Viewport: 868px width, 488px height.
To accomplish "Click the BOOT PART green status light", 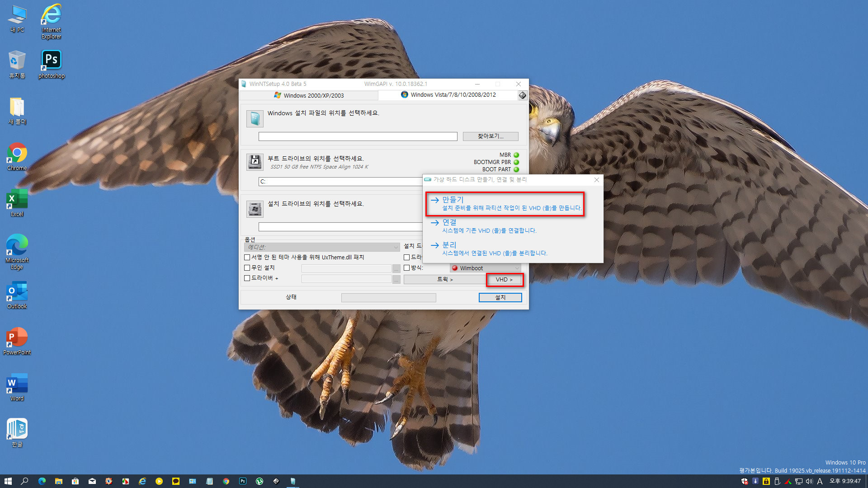I will (516, 169).
